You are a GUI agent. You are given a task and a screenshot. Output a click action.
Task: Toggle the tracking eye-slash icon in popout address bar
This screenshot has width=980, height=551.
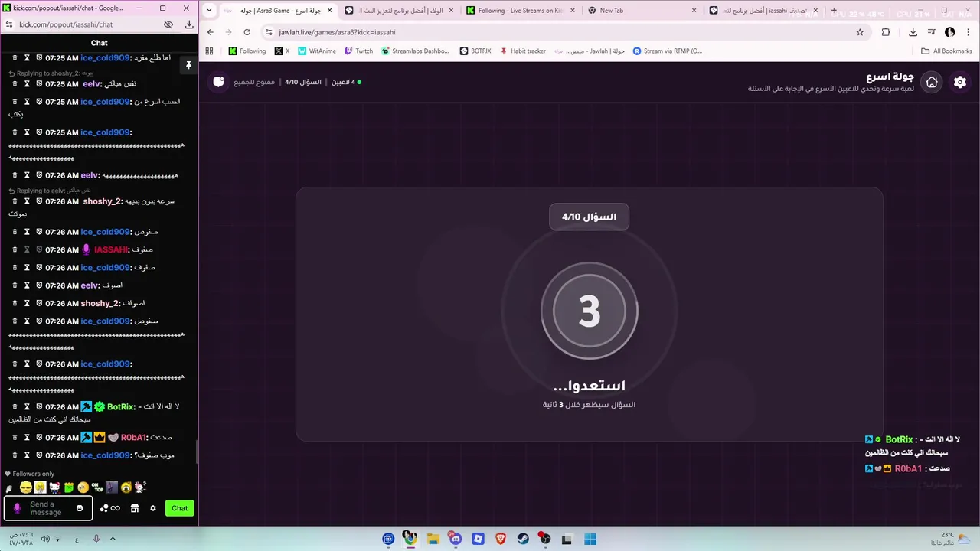168,24
